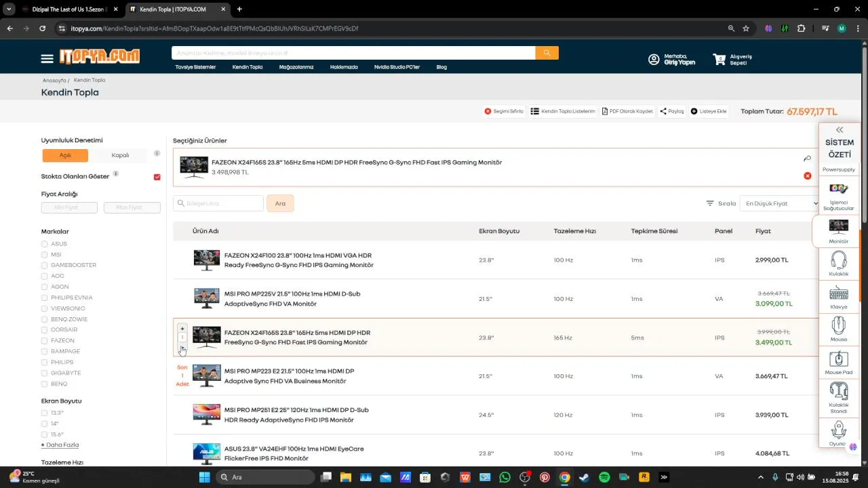Open Mağazalarımız menu item
The image size is (868, 488).
click(x=296, y=67)
